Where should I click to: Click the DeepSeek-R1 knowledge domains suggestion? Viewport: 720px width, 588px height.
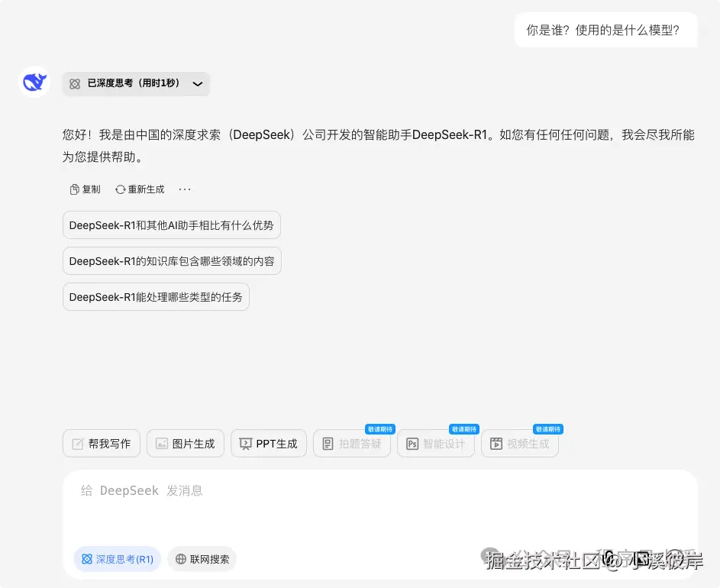tap(172, 260)
